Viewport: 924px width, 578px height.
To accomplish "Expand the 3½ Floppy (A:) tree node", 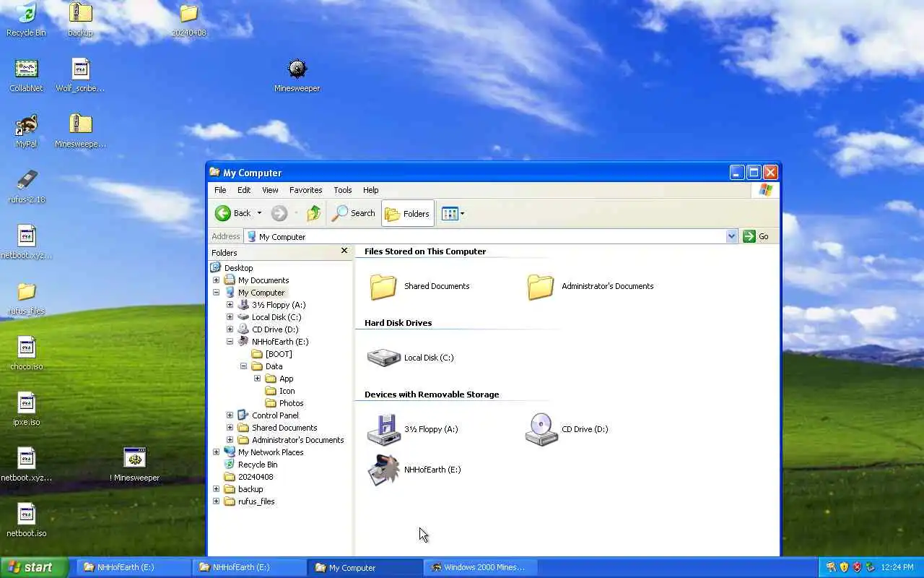I will coord(230,305).
